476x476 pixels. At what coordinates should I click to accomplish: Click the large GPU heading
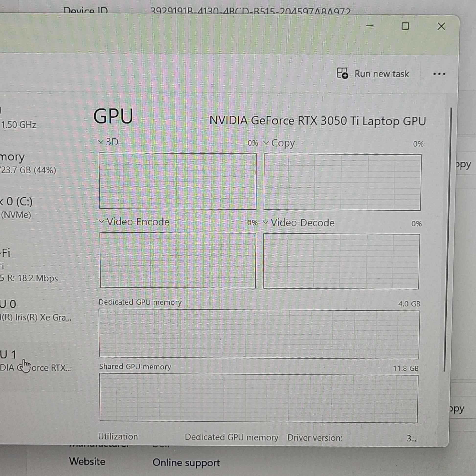tap(113, 116)
